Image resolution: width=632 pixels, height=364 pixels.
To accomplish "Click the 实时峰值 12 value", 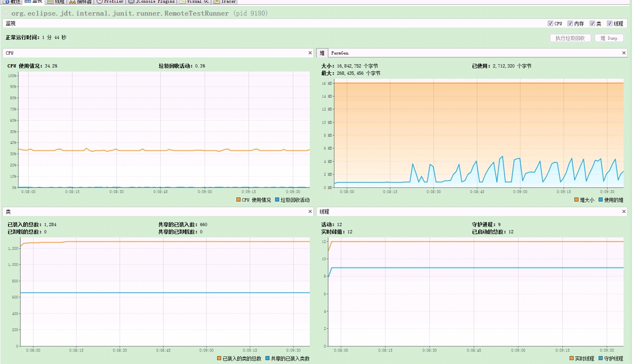I will tap(349, 232).
